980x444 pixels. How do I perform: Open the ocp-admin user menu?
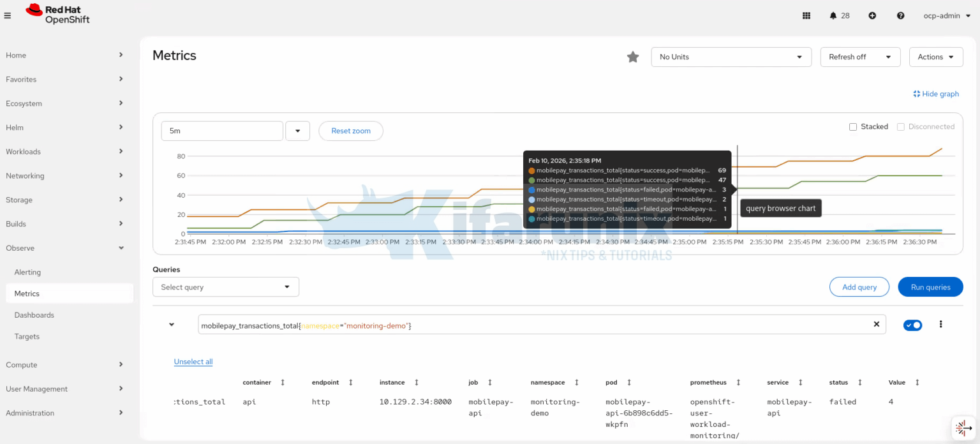pos(946,15)
